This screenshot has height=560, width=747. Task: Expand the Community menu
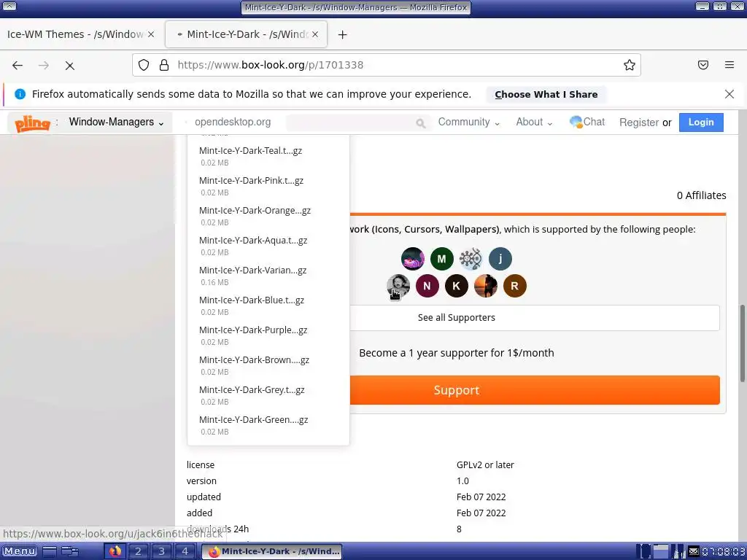pos(469,122)
